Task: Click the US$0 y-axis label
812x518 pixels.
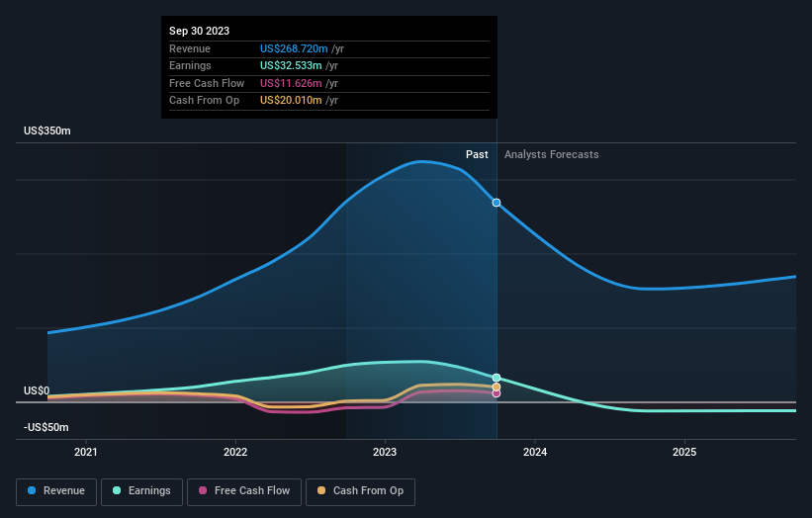Action: (x=37, y=390)
